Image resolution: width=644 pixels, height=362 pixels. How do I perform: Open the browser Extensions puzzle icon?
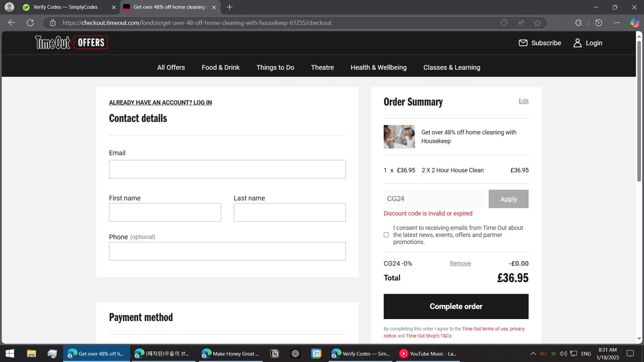[578, 23]
